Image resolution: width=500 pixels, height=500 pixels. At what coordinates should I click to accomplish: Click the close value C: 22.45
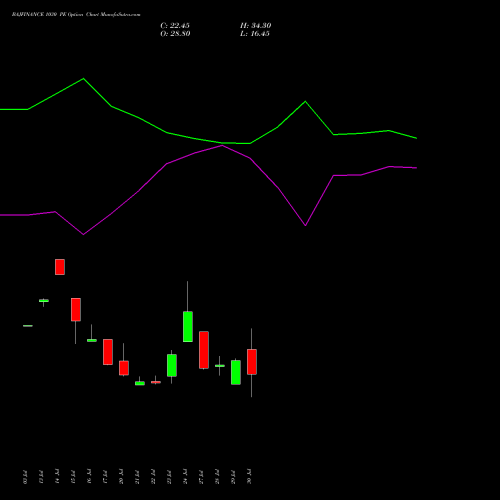(175, 26)
